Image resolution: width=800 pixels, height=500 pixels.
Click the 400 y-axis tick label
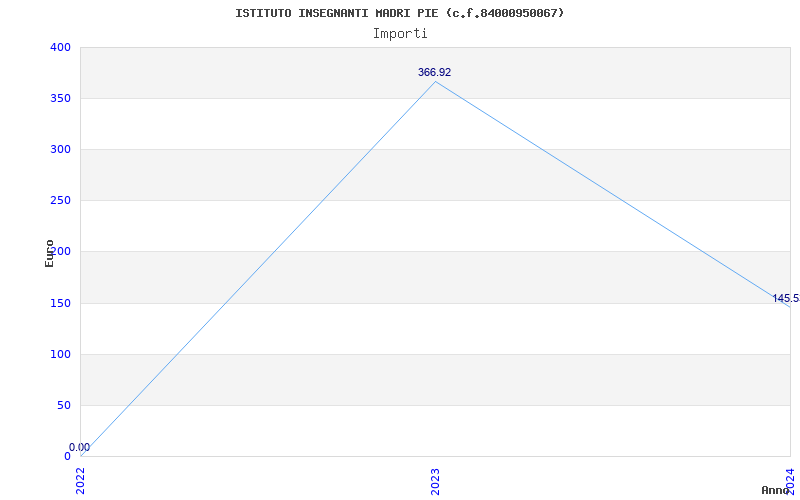click(60, 47)
